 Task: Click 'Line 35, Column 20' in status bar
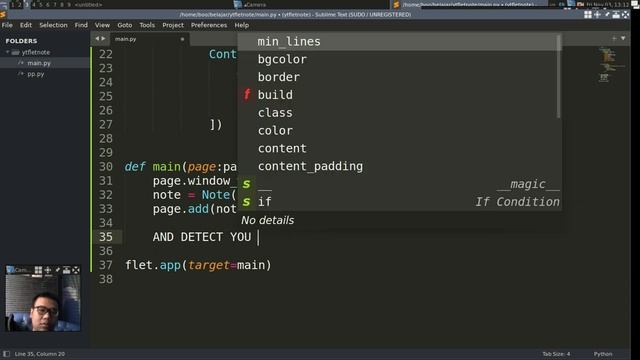pyautogui.click(x=40, y=354)
